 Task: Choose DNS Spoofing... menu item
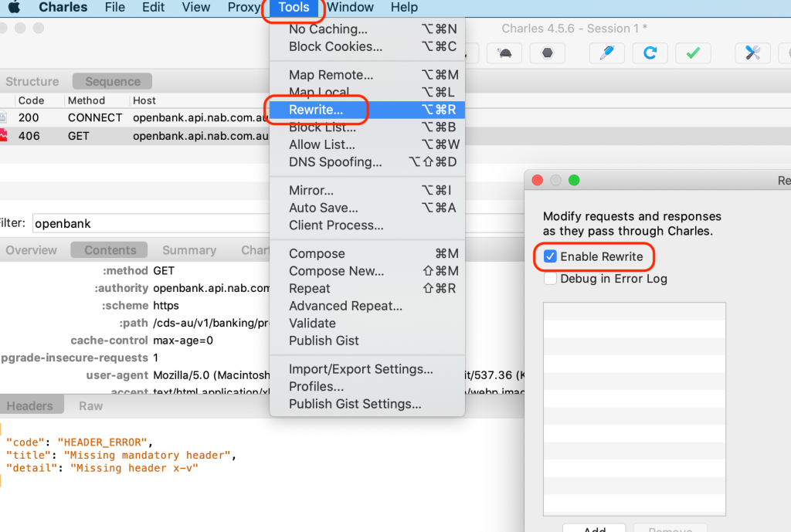[x=367, y=162]
